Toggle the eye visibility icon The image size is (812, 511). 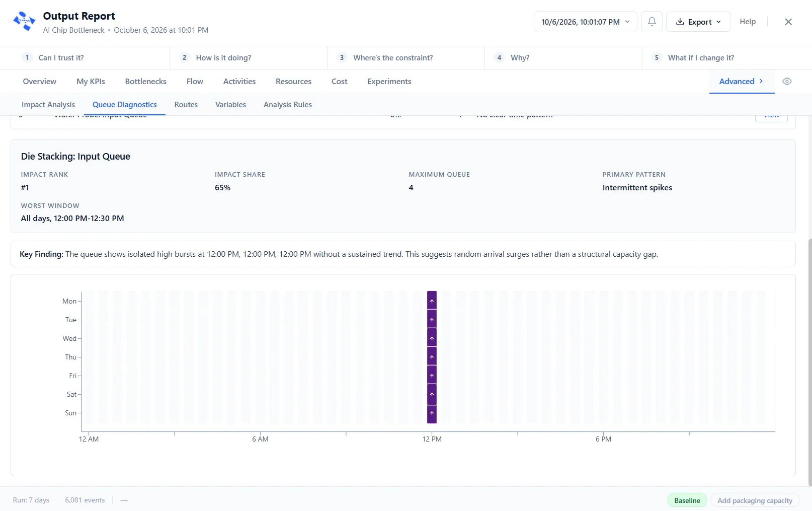click(x=787, y=82)
